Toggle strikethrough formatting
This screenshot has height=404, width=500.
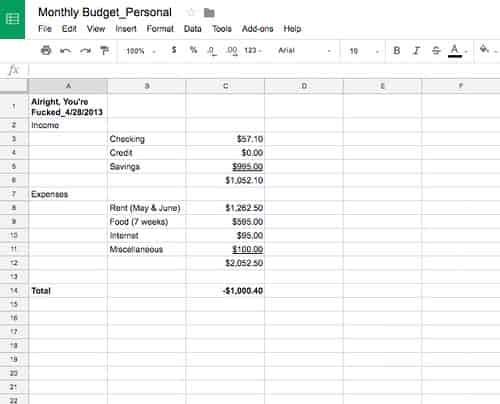point(436,51)
